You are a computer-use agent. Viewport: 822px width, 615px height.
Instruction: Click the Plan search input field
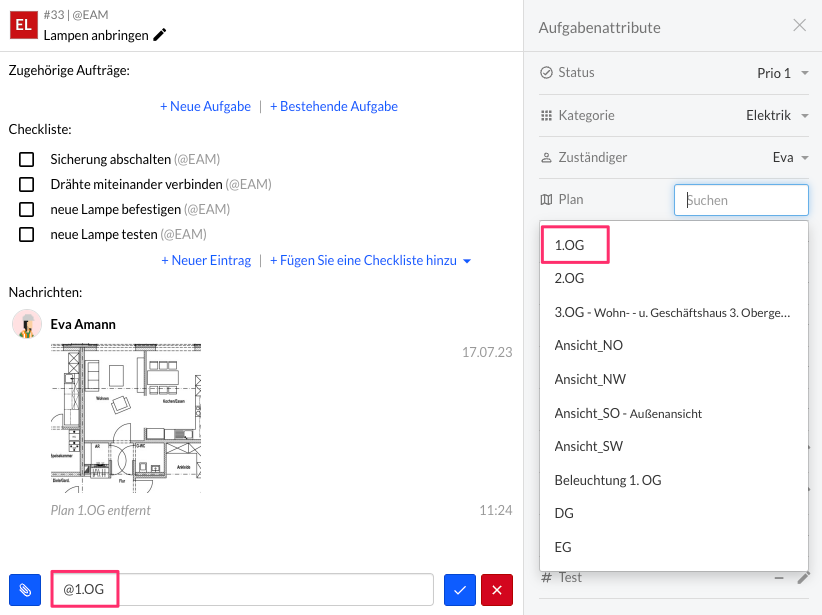click(741, 200)
